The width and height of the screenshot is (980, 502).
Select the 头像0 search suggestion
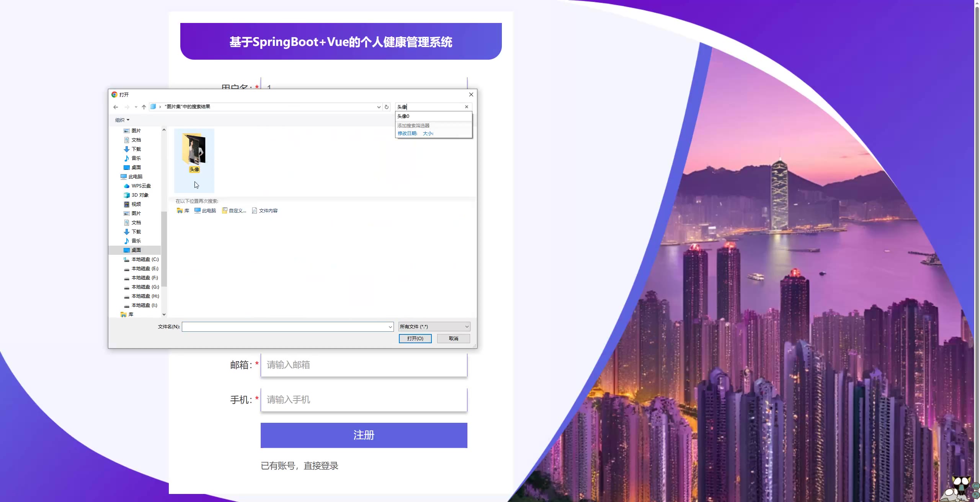tap(403, 116)
